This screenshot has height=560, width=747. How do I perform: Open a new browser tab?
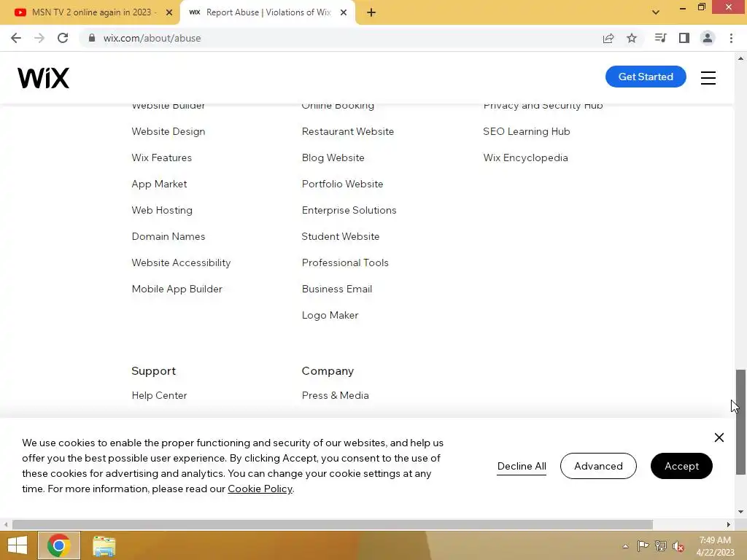coord(371,12)
